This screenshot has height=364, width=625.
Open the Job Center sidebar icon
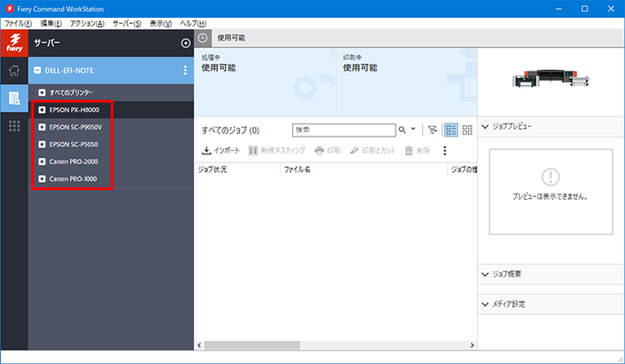click(x=14, y=98)
